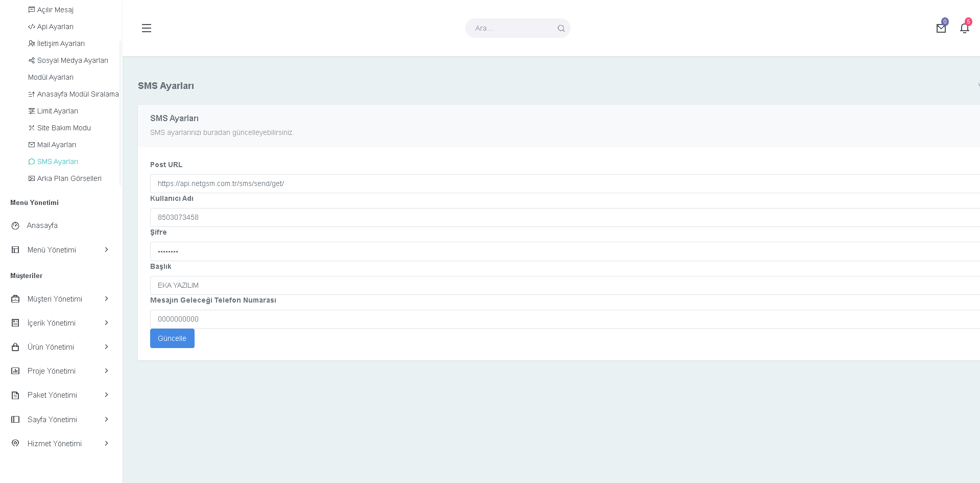The width and height of the screenshot is (980, 483).
Task: Click the Şifre password field
Action: click(x=565, y=251)
